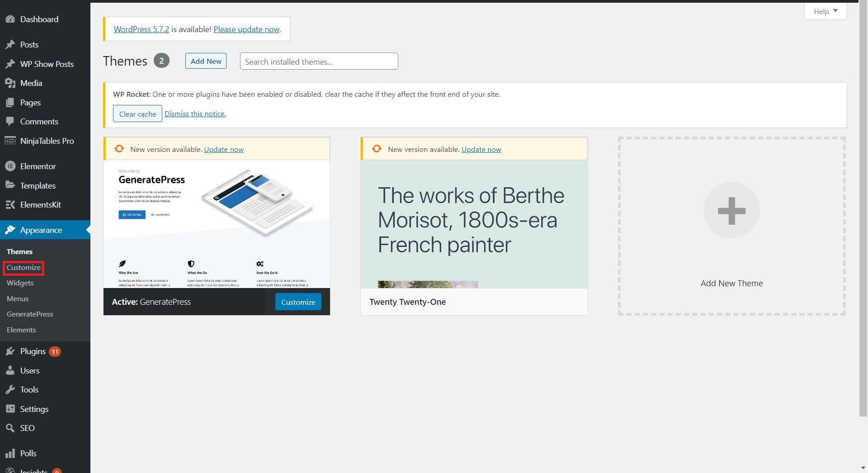Click the large plus Add New Theme icon
868x473 pixels.
[731, 210]
